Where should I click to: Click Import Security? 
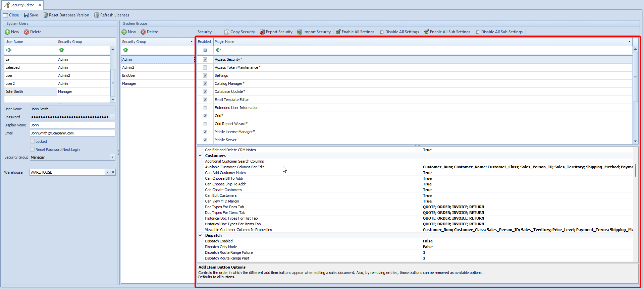click(x=314, y=32)
